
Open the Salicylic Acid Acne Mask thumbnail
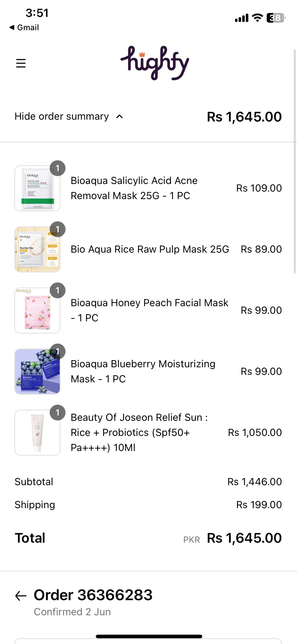37,188
